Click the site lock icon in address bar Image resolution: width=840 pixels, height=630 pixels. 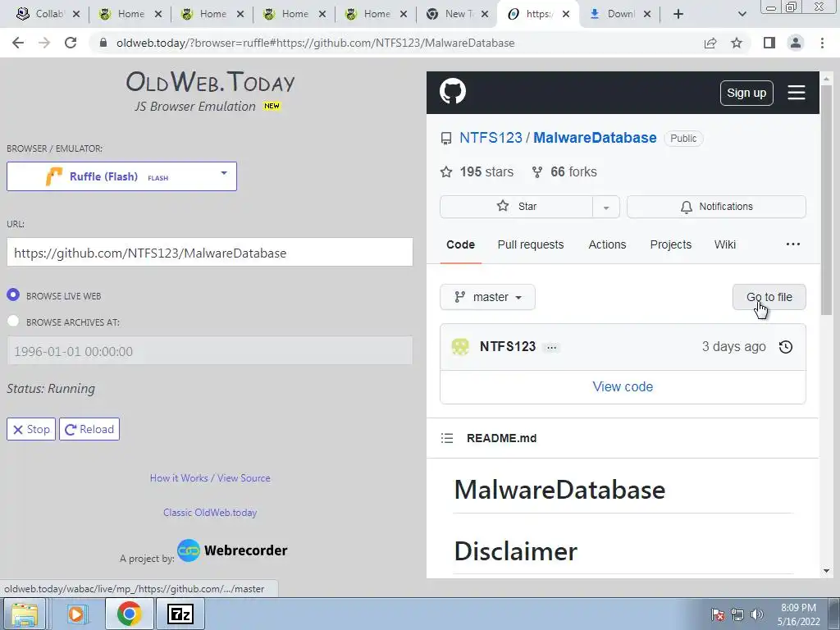[103, 43]
